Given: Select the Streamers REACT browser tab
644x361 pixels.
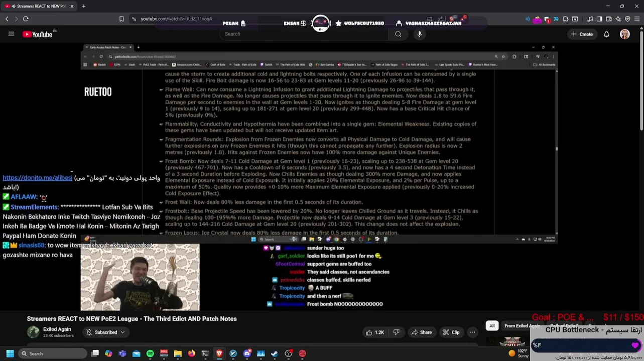Looking at the screenshot, I should click(x=40, y=6).
